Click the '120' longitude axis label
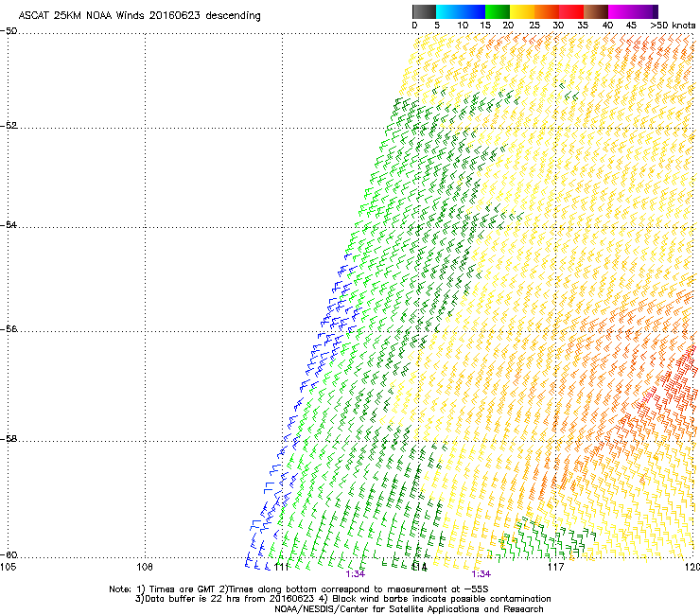The width and height of the screenshot is (700, 615). point(692,567)
